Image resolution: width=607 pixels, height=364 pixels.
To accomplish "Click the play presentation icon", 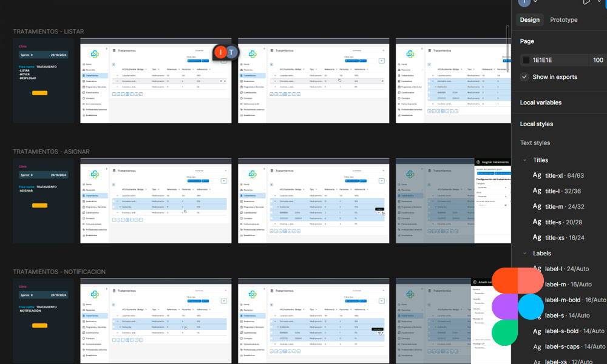I will 586,2.
